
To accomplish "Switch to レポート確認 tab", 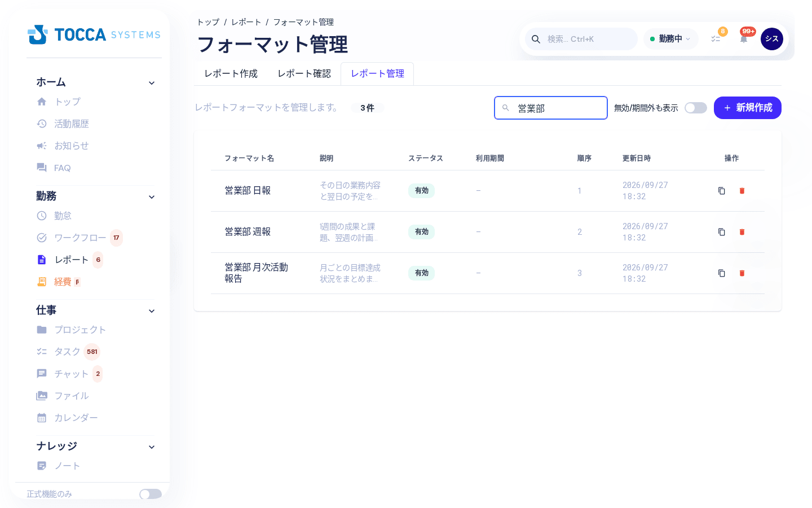I will tap(304, 74).
